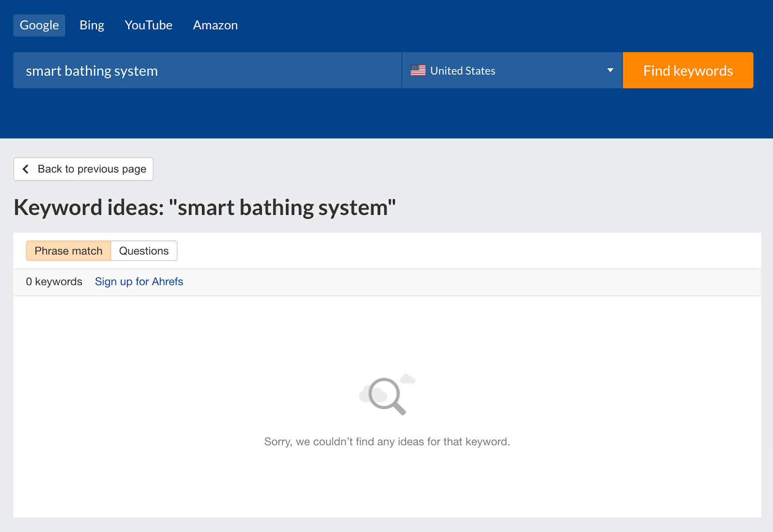Switch to the Bing search engine tab
773x532 pixels.
(x=91, y=25)
